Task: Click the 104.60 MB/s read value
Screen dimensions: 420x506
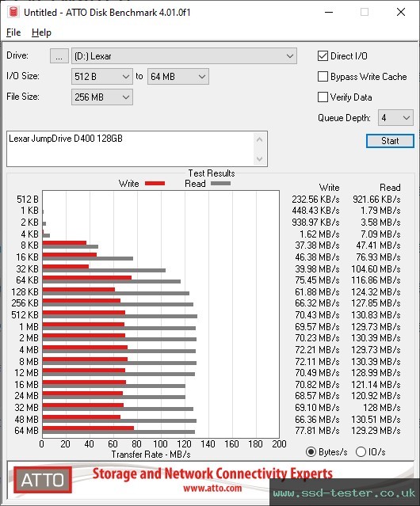Action: [x=376, y=268]
